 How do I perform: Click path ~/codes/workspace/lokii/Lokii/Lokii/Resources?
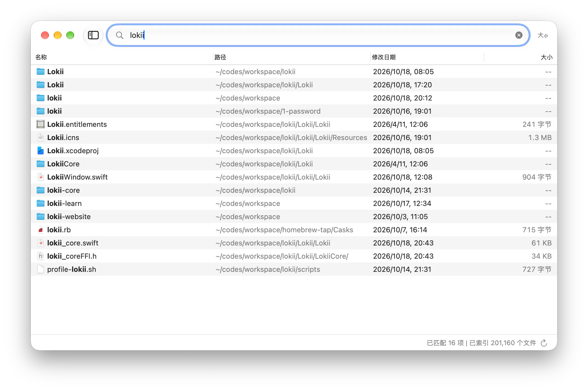point(291,138)
